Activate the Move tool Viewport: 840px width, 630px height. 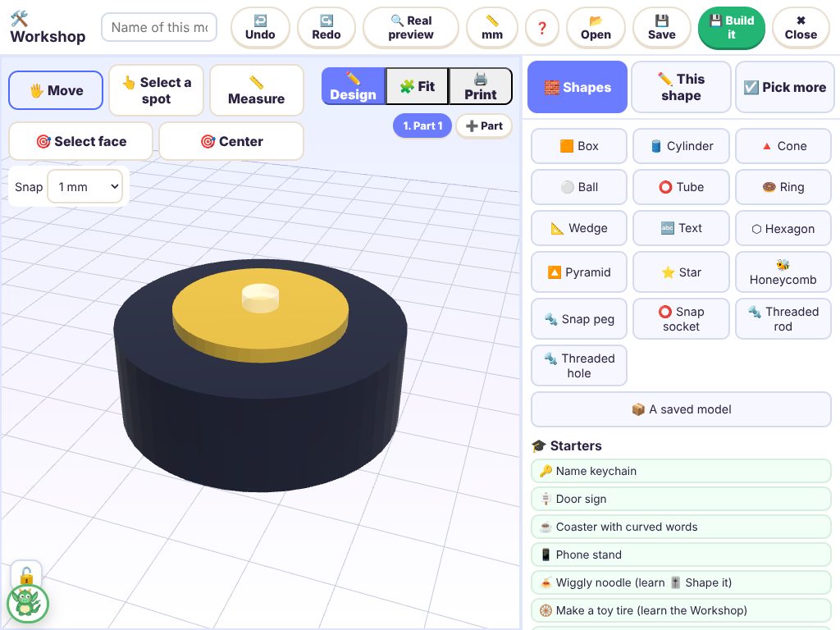[x=56, y=90]
